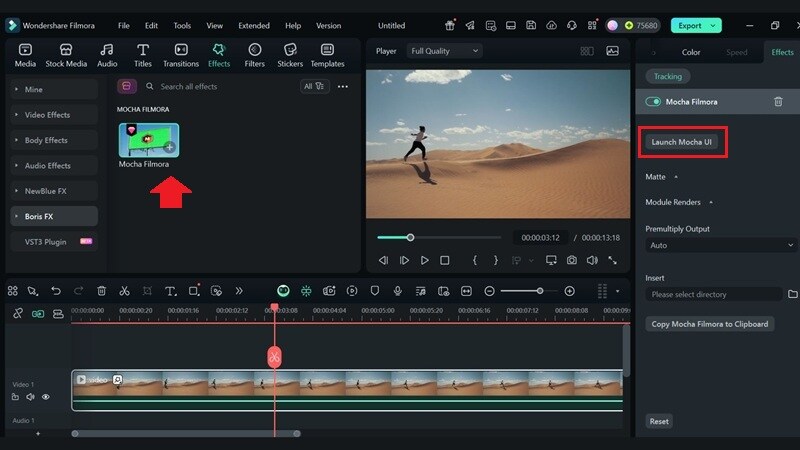This screenshot has width=800, height=450.
Task: Click the zoom in plus icon on timeline
Action: tap(569, 291)
